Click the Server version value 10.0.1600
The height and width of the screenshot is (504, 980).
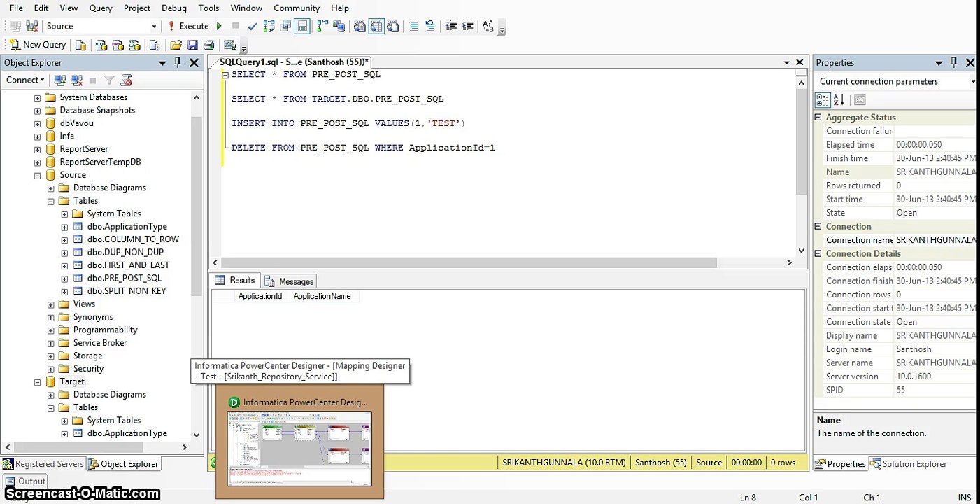click(x=914, y=377)
